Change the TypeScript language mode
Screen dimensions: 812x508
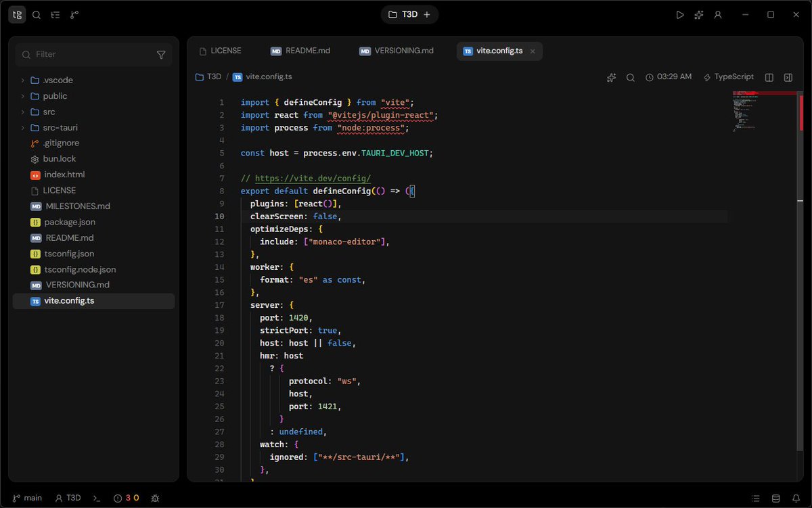[729, 77]
